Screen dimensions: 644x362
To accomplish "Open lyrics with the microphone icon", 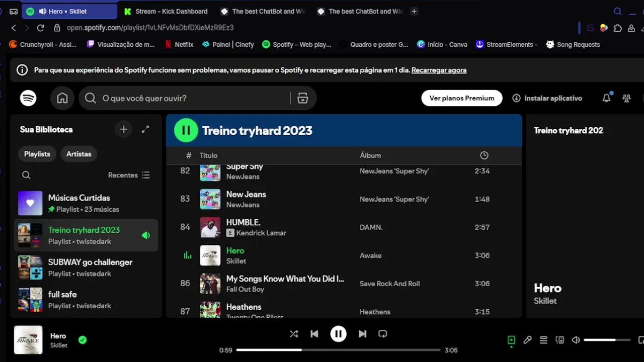I will [527, 340].
